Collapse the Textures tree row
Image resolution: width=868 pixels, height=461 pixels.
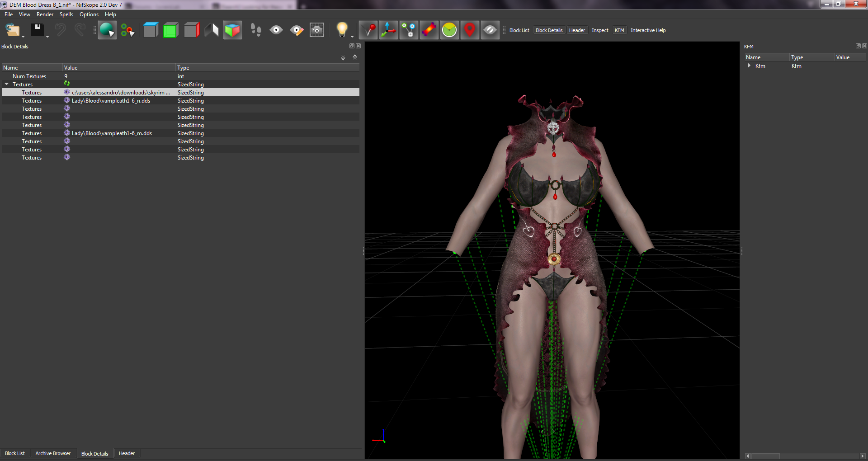7,84
